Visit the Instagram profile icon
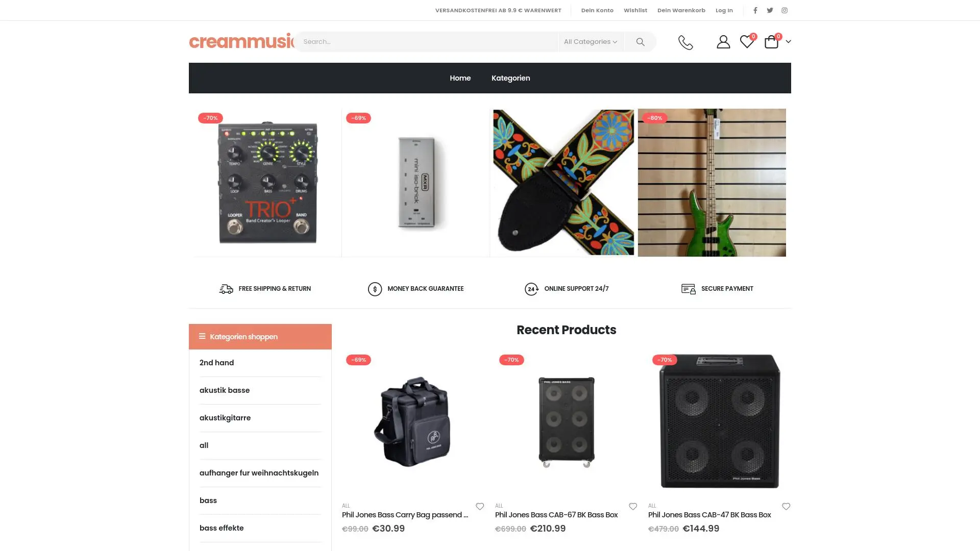 coord(785,10)
